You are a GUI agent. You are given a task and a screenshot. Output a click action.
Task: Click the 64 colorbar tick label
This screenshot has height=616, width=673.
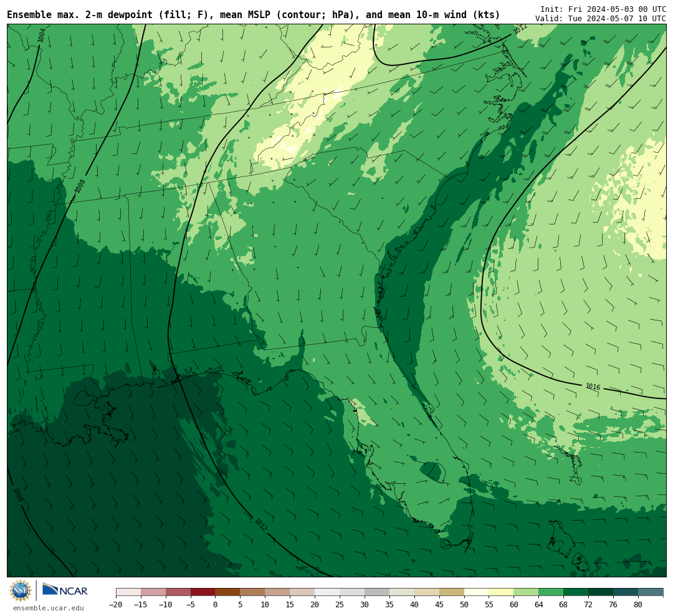coord(539,605)
